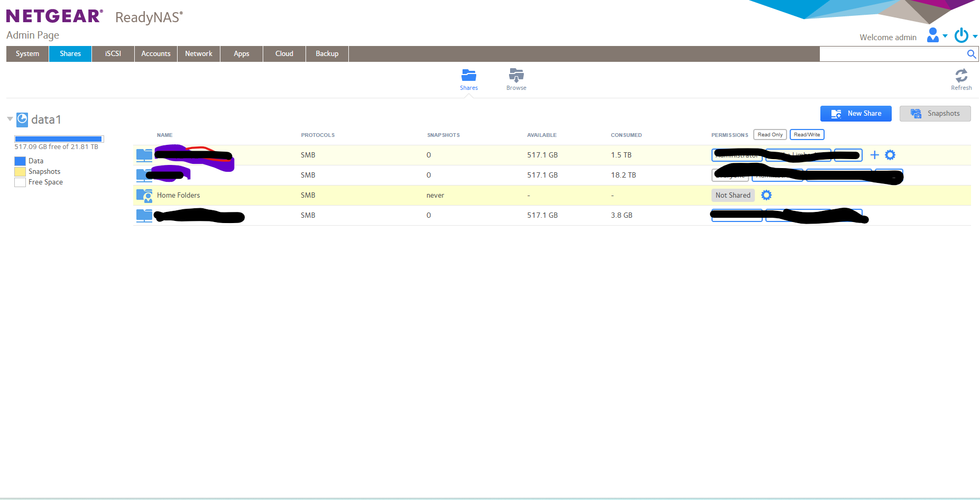
Task: Select the Read/Write permissions toggle
Action: [807, 134]
